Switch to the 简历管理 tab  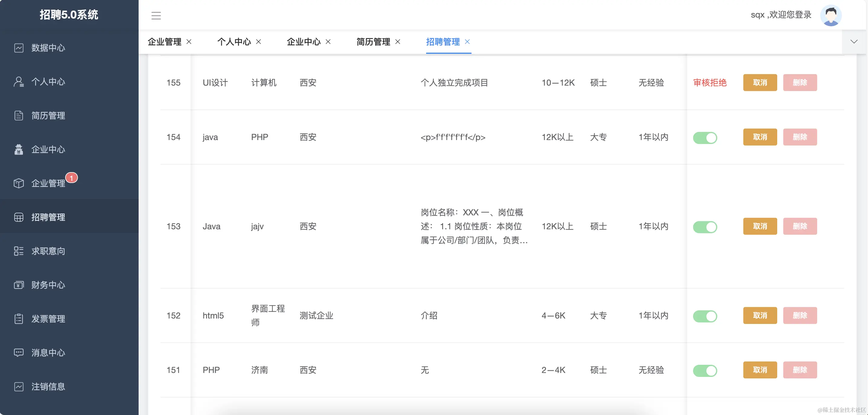point(373,42)
